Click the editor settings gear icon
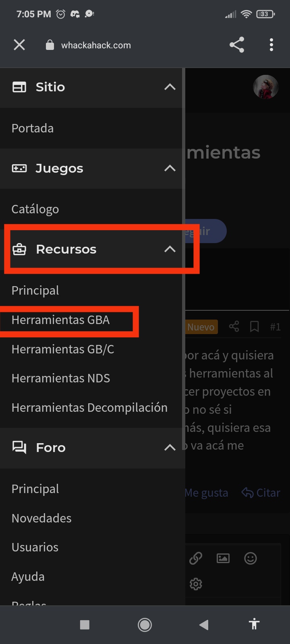This screenshot has width=290, height=644. pos(196,584)
